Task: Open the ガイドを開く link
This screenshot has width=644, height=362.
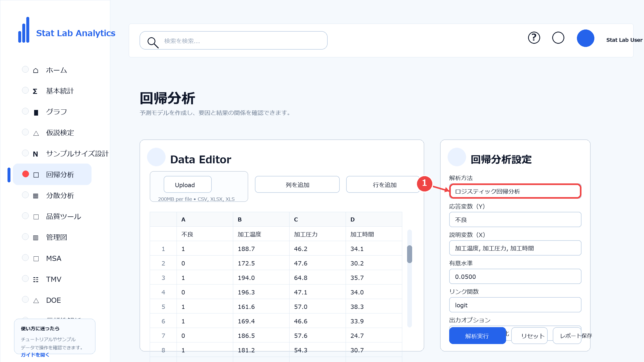Action: (x=35, y=354)
